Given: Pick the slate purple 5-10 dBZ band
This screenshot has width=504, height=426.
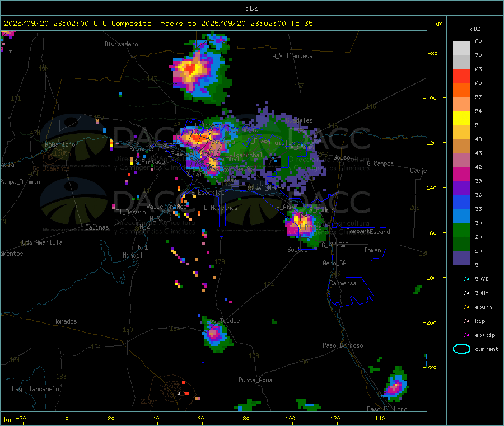Looking at the screenshot, I should 461,258.
